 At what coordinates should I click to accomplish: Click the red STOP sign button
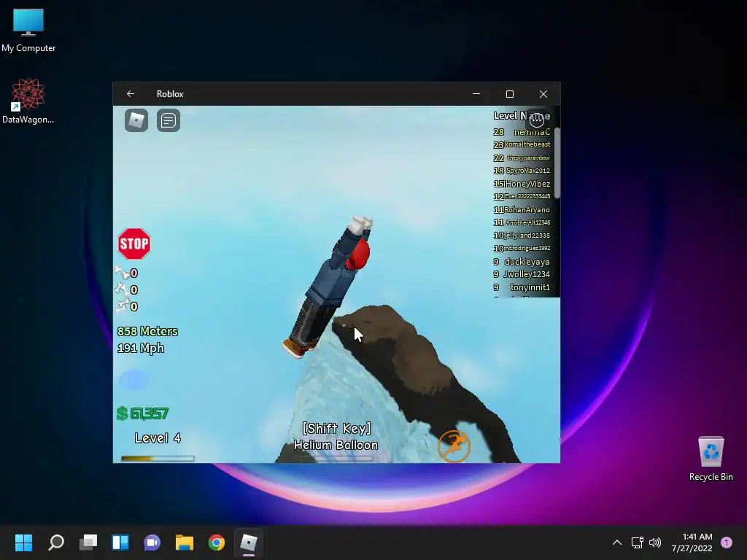(134, 244)
